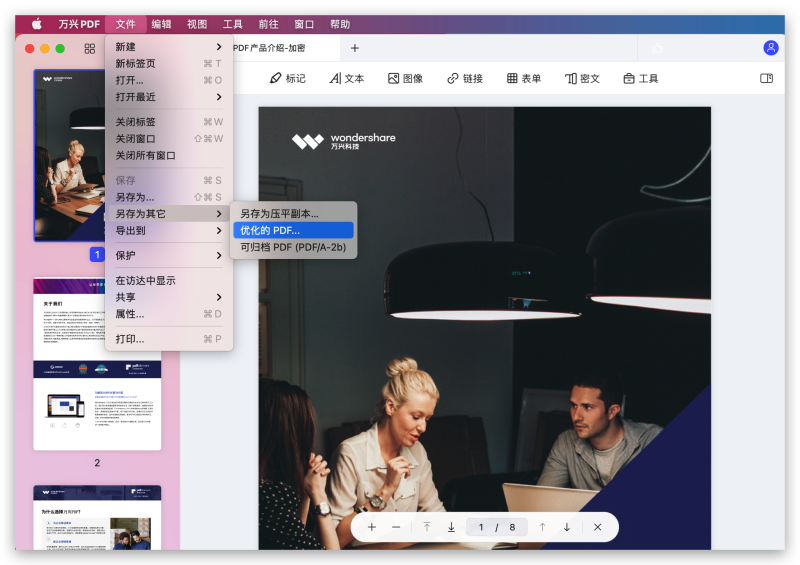Screen dimensions: 800x565
Task: Open the 工具 toolbox in toolbar
Action: (641, 78)
